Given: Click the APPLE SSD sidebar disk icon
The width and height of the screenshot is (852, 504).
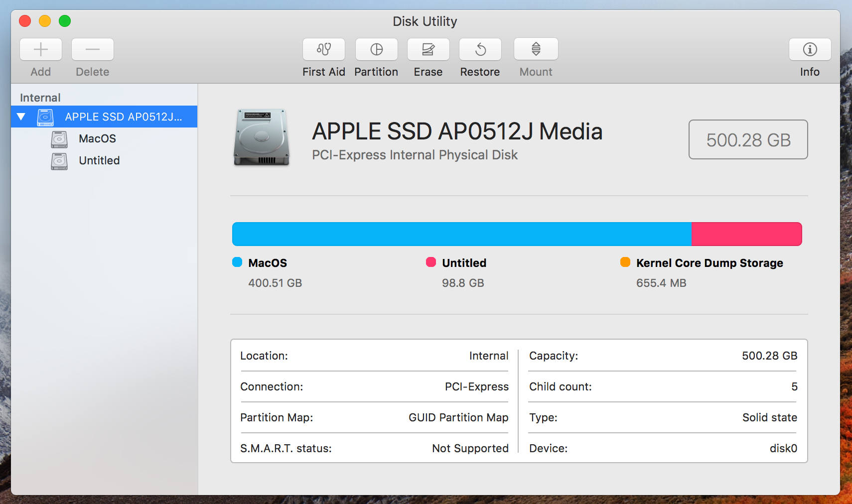Looking at the screenshot, I should pyautogui.click(x=45, y=117).
